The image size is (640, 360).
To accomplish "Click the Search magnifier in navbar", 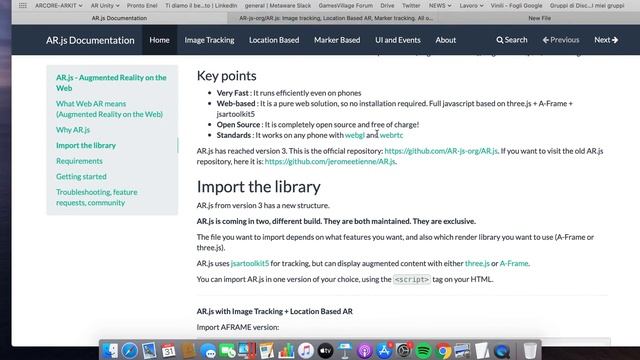I will coord(512,40).
